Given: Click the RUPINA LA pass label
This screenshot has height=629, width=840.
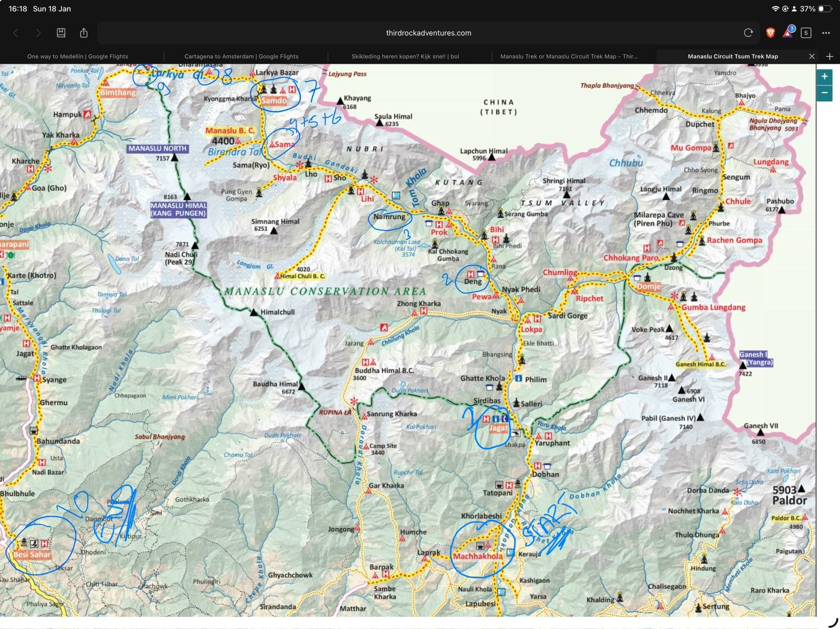Looking at the screenshot, I should coord(335,412).
